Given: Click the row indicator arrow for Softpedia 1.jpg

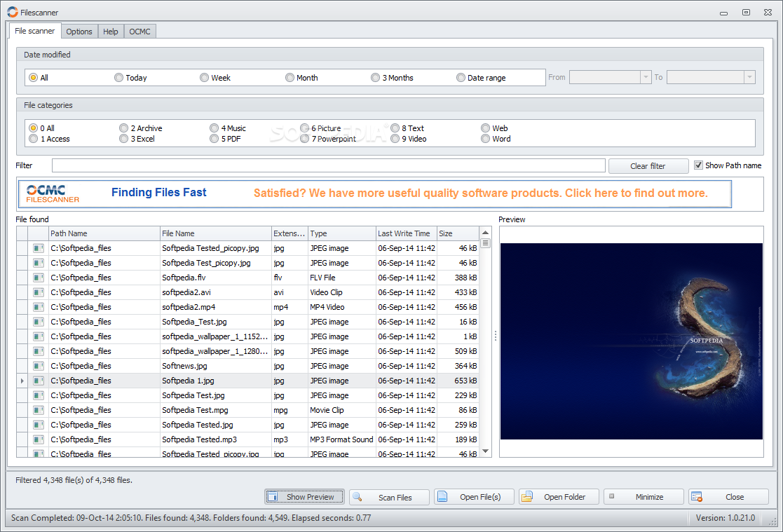Looking at the screenshot, I should coord(22,381).
